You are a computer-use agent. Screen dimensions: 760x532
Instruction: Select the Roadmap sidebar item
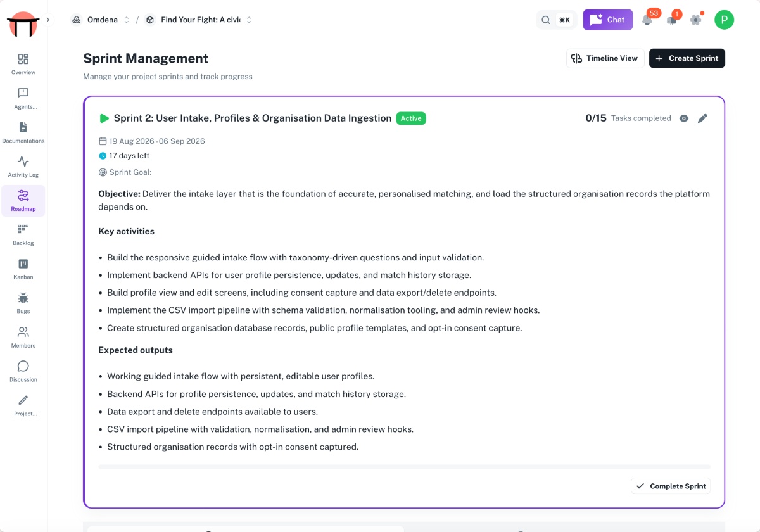(x=23, y=200)
